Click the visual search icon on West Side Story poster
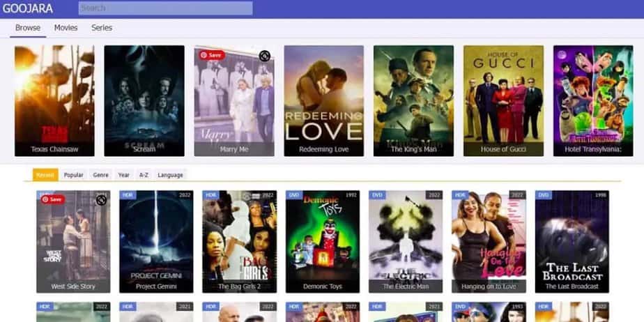Screen dimensions: 644x322 tap(102, 201)
